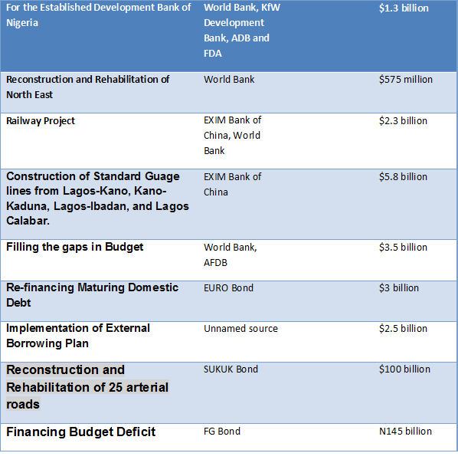458x476 pixels.
Task: Click the '$2.3 billion' railway amount
Action: (x=403, y=121)
